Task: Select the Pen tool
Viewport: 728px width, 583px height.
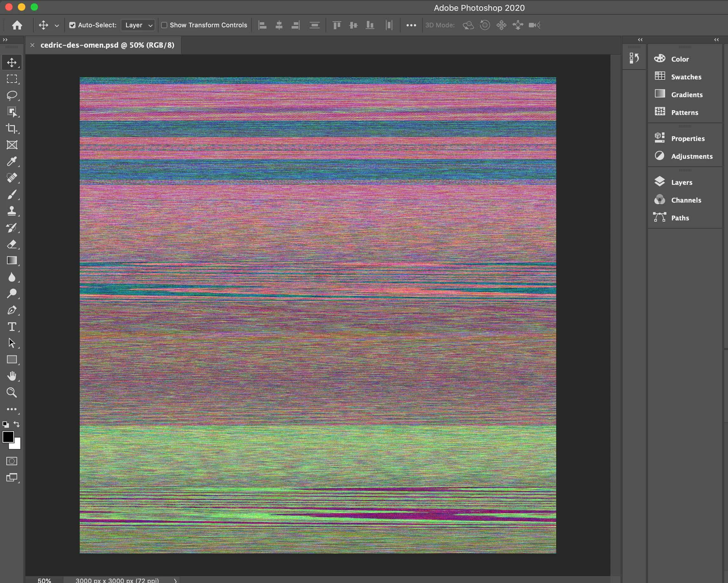Action: tap(12, 310)
